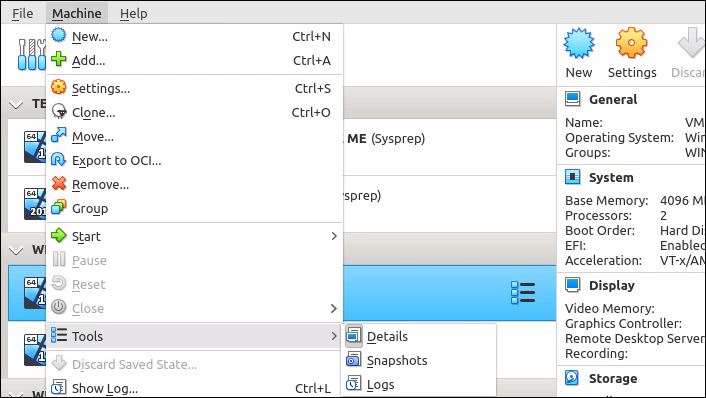Choose Remove... menu entry
Viewport: 706px width, 398px height.
194,184
